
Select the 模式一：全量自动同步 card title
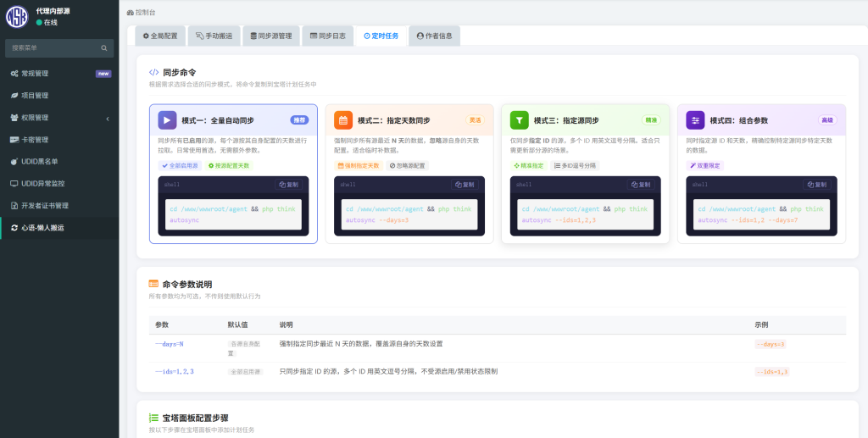click(218, 120)
